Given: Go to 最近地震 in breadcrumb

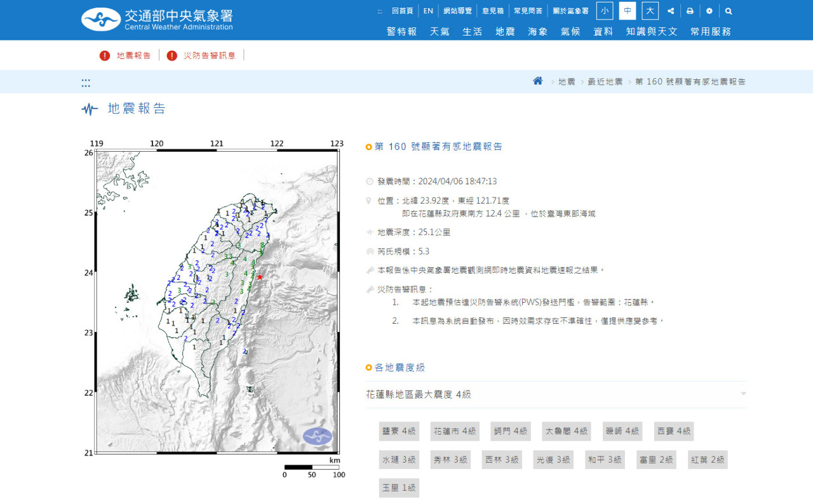Looking at the screenshot, I should 605,82.
